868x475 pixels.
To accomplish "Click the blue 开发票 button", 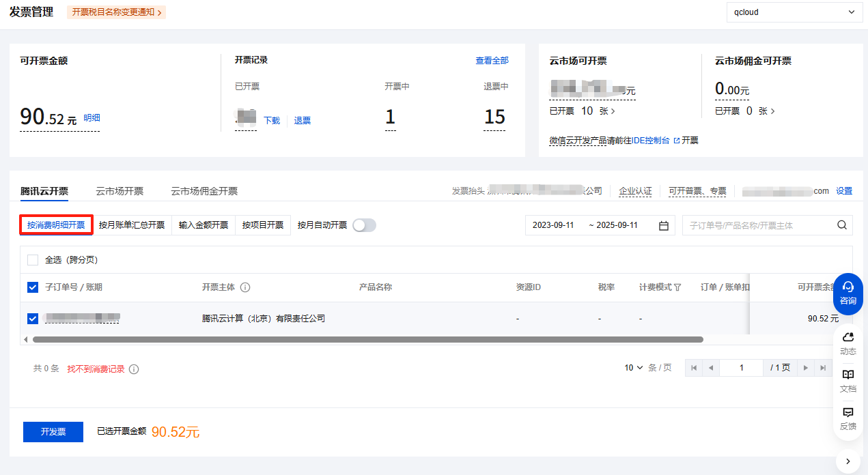I will [53, 432].
